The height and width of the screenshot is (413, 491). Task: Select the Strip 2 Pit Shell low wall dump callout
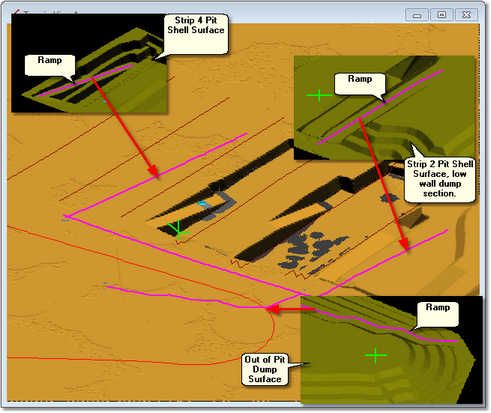click(440, 180)
